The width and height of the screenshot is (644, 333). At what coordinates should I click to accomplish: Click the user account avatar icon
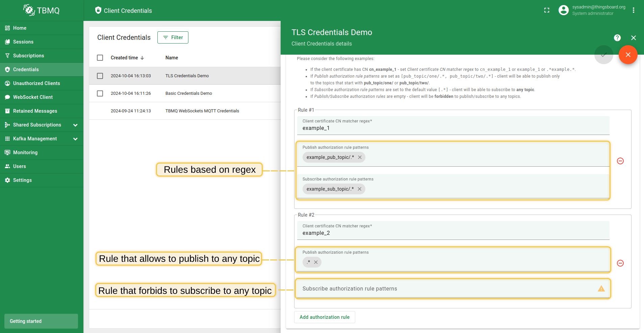click(x=563, y=10)
